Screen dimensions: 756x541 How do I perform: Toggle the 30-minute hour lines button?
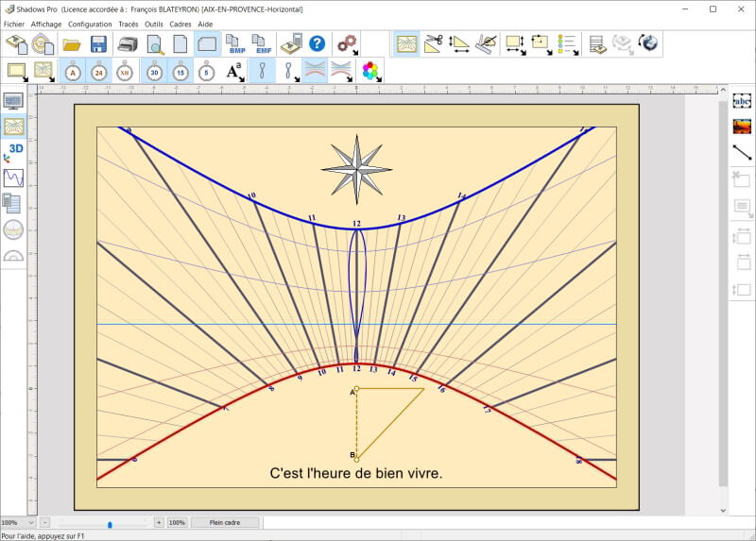coord(154,71)
